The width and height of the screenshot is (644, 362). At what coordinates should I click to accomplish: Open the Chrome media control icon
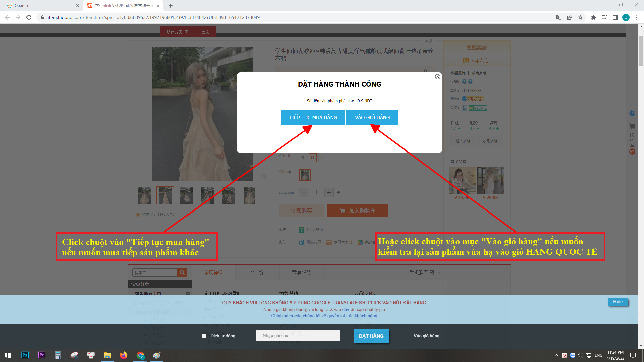604,17
